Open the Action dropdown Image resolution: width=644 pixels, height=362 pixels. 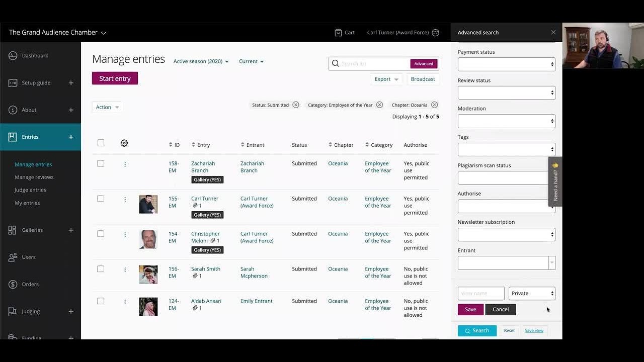click(107, 107)
